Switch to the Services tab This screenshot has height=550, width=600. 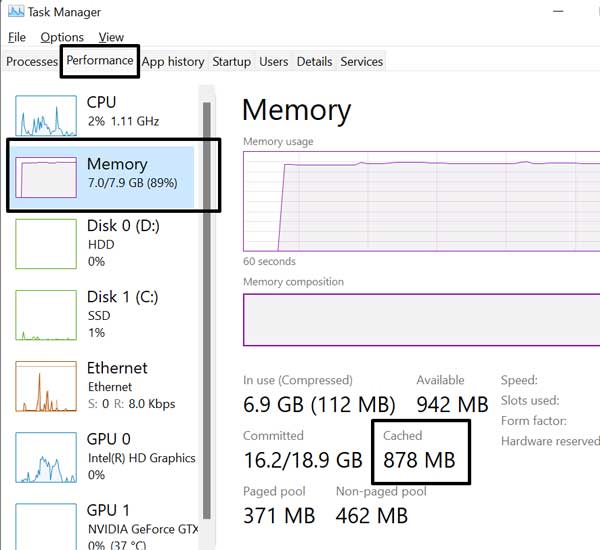(361, 61)
